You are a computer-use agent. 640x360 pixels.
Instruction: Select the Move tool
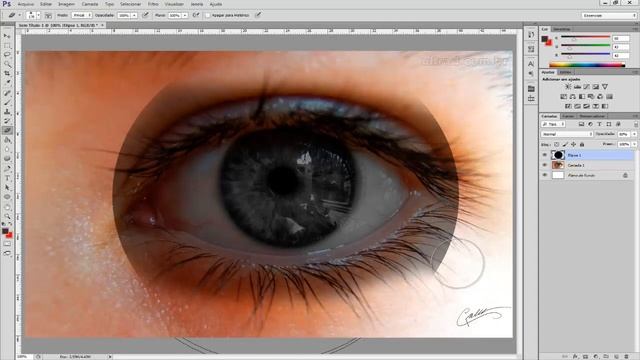[7, 36]
